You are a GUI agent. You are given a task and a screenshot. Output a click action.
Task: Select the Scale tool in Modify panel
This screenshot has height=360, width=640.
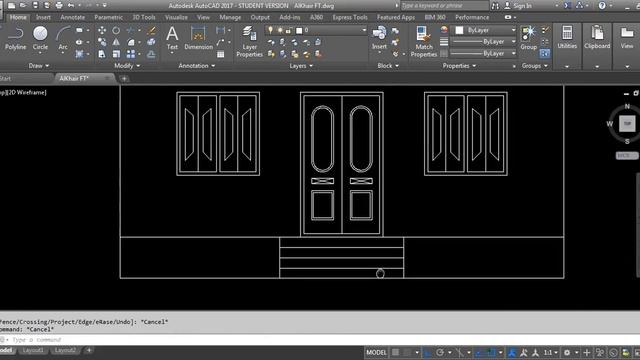[116, 54]
